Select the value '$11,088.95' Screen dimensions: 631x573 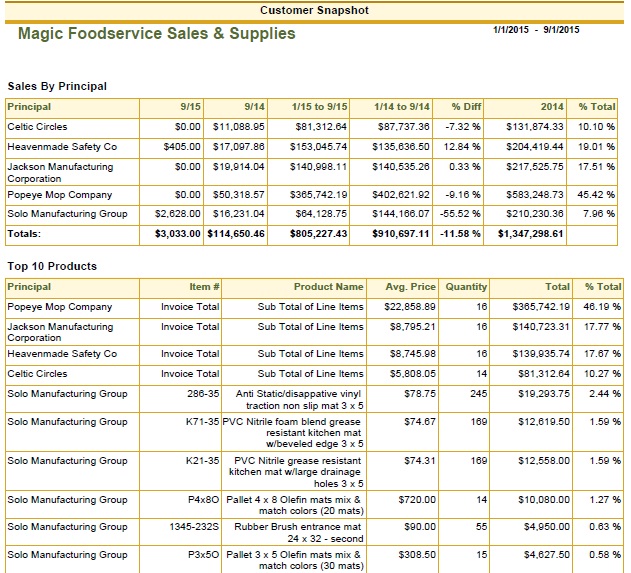pos(239,127)
